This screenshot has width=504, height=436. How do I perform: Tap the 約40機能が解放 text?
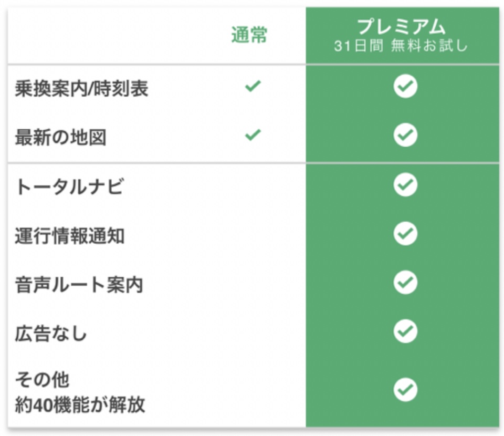(x=80, y=404)
